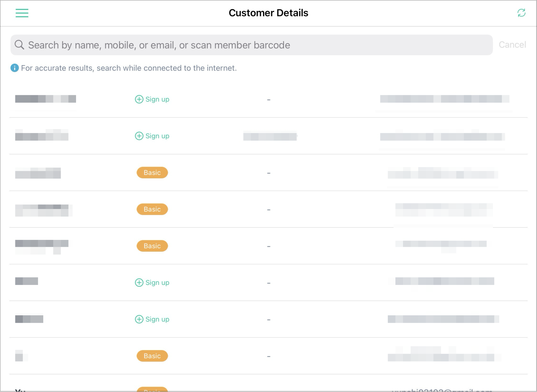Select the Basic badge in fifth row
537x392 pixels.
(x=152, y=246)
